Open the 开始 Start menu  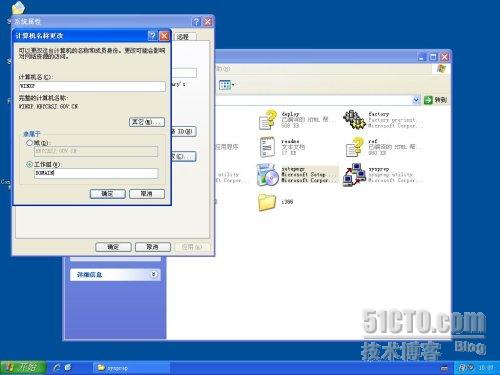pos(23,367)
